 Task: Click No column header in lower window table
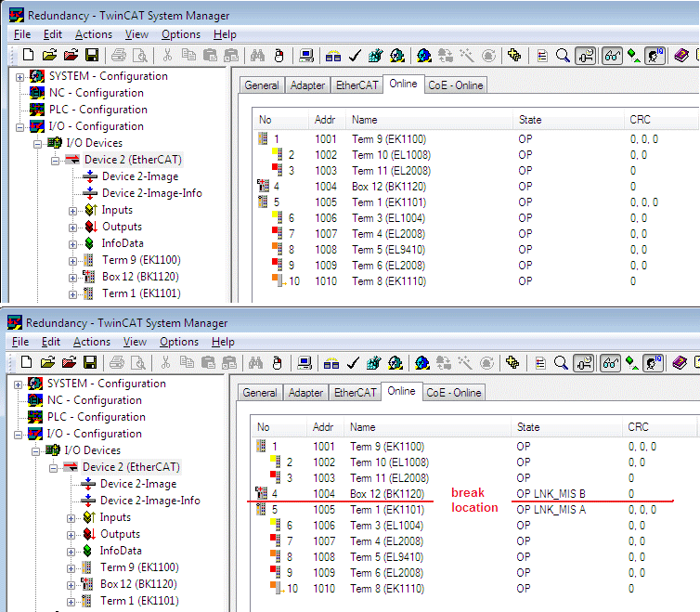pos(279,427)
